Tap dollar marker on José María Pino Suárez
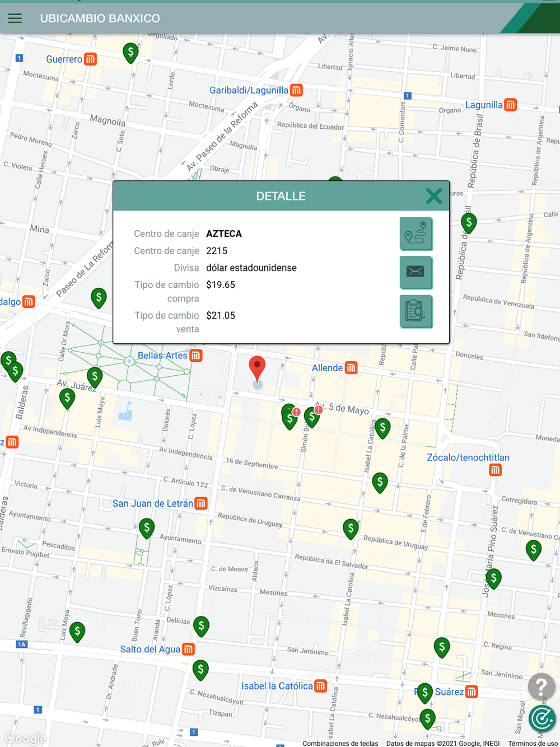560x747 pixels. pos(493,579)
